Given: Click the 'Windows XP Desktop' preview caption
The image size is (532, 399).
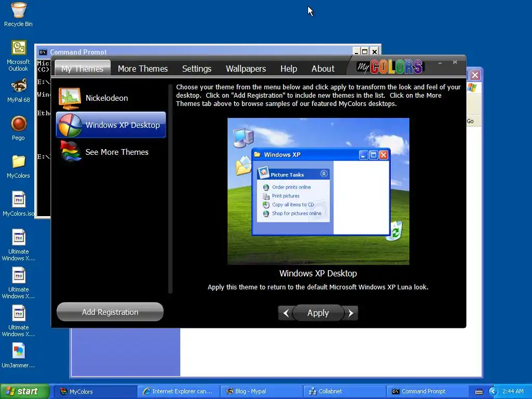Looking at the screenshot, I should pyautogui.click(x=318, y=273).
